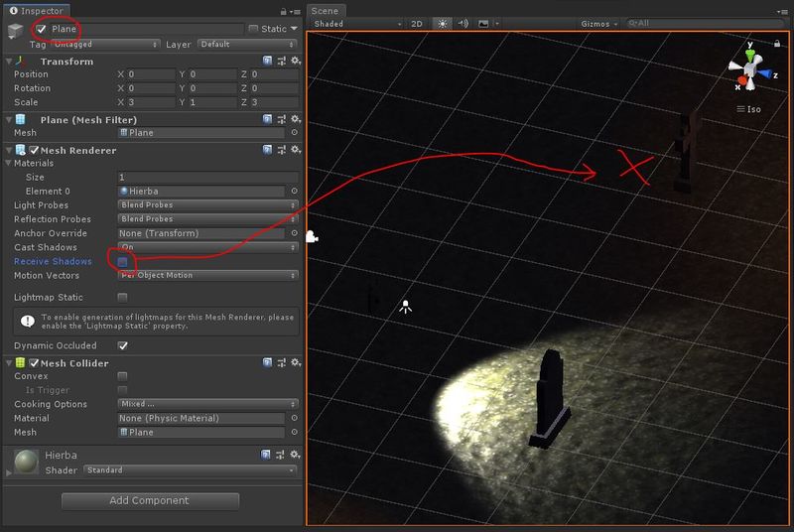Edit the Scale Y field
Viewport: 794px width, 532px height.
click(x=211, y=102)
